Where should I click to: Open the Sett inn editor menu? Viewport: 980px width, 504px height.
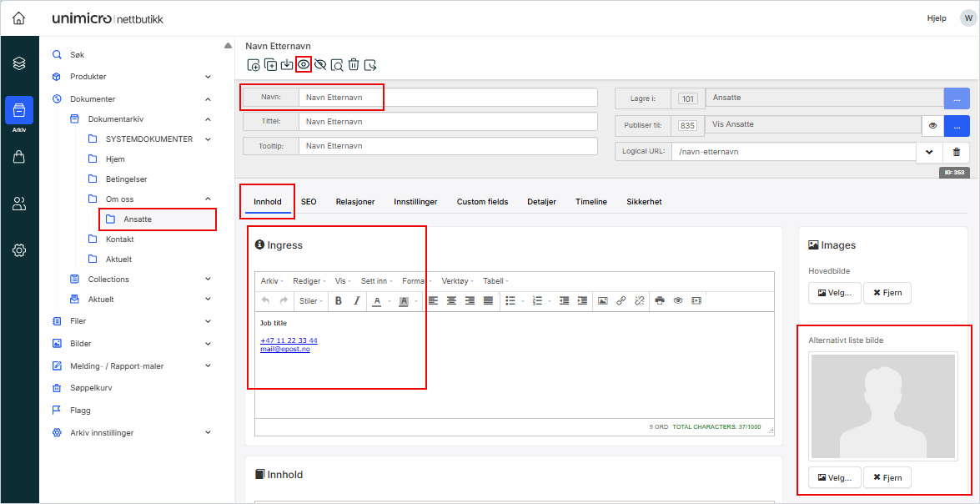(x=376, y=281)
